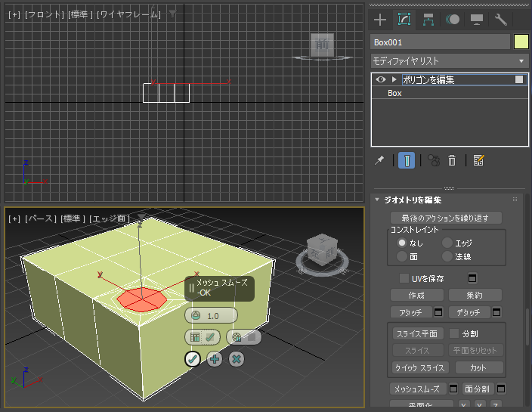Cancel the caddy with X icon

coord(237,359)
